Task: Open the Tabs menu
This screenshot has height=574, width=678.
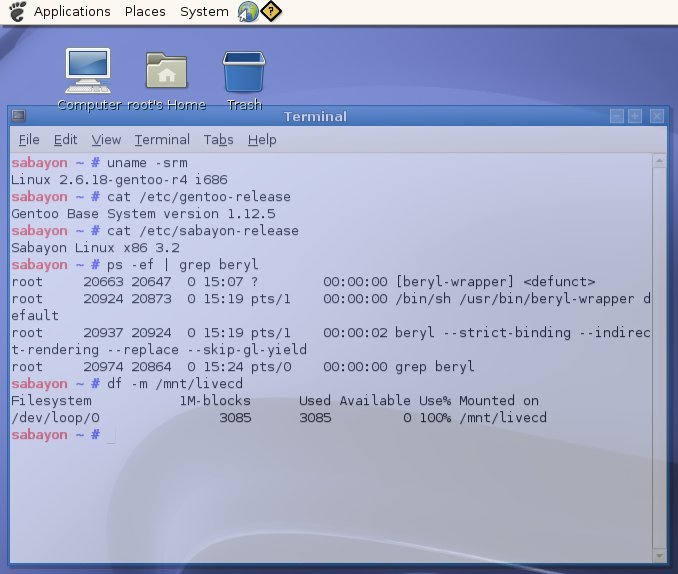Action: pos(218,140)
